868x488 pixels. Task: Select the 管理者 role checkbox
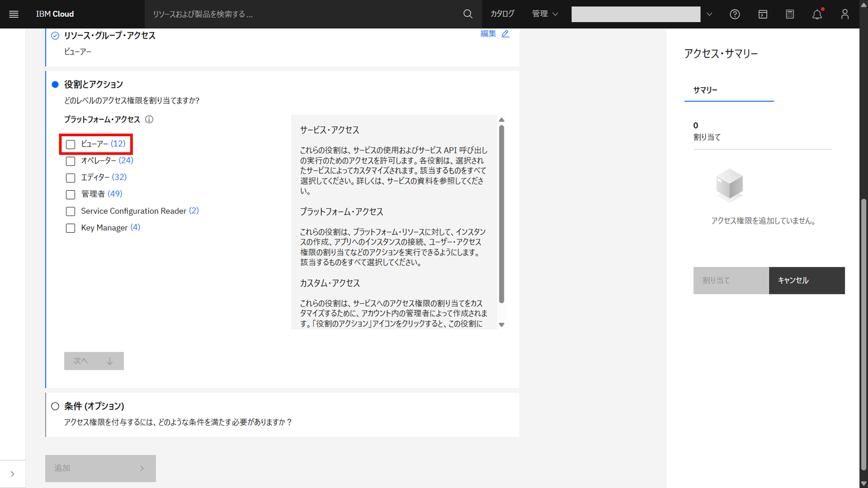[x=70, y=195]
